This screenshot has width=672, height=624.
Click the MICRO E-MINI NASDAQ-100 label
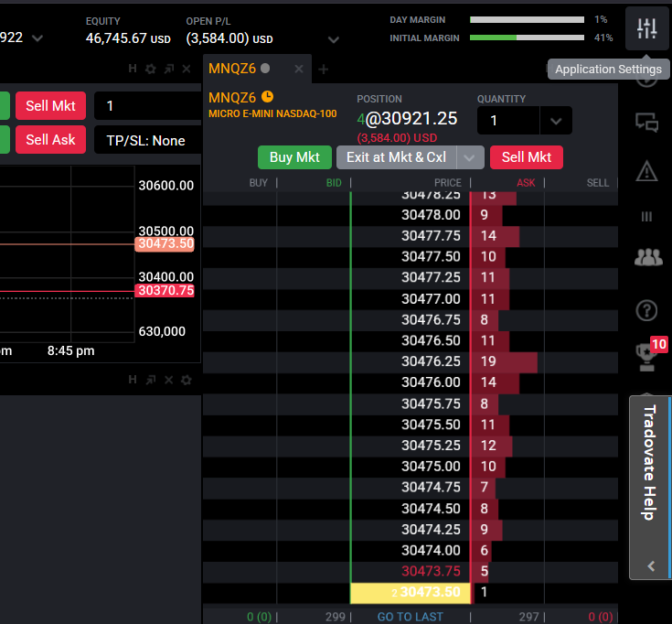click(x=272, y=113)
